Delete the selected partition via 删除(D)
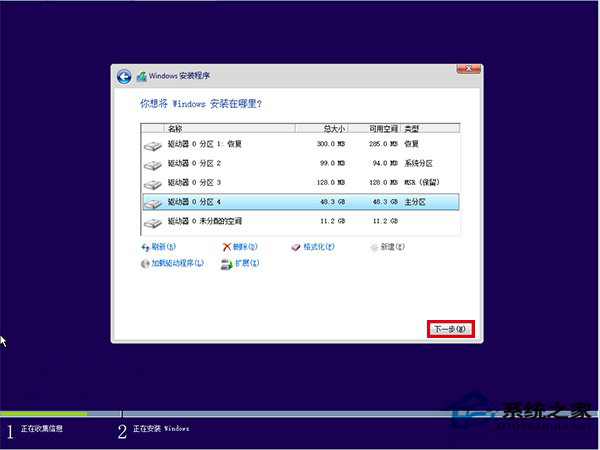 tap(245, 247)
